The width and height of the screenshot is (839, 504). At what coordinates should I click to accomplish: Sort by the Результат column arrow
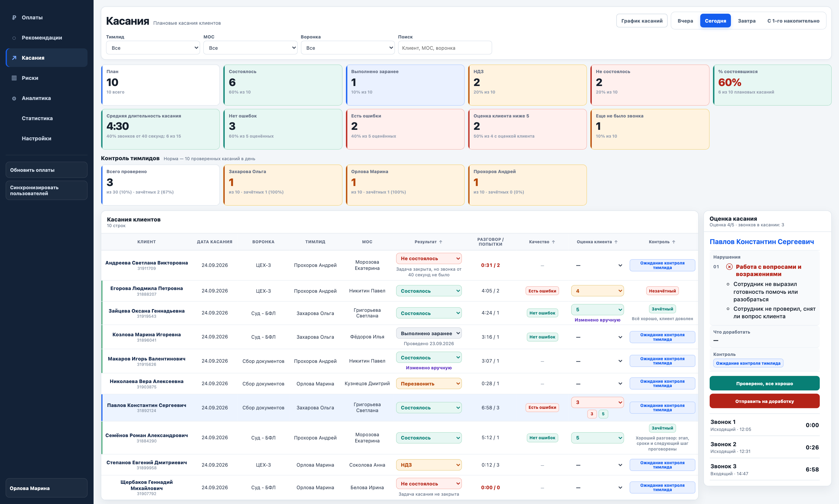point(440,242)
